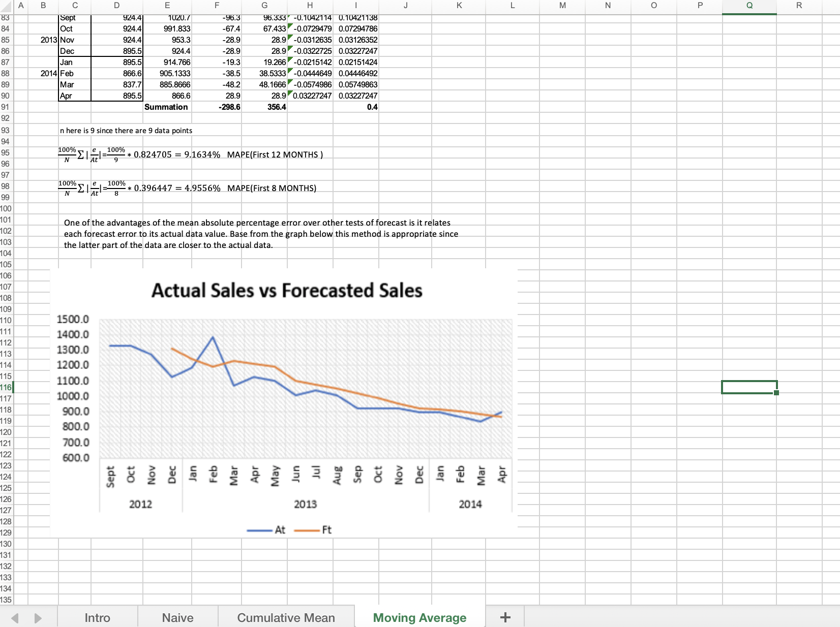
Task: Click the May month label on chart axis
Action: [275, 476]
